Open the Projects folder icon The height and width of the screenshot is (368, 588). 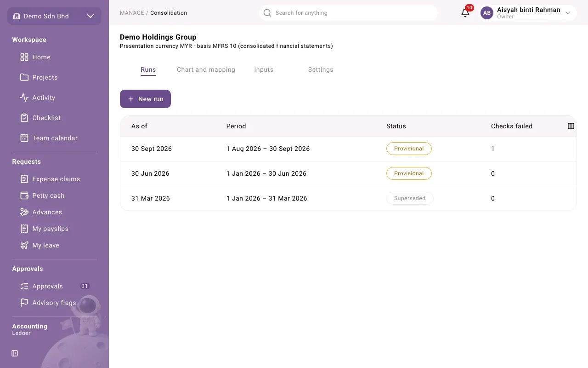24,77
